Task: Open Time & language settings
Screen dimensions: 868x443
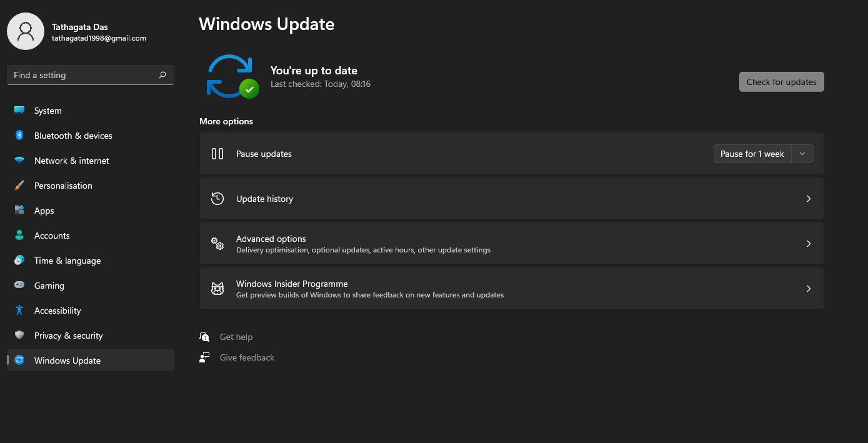Action: (91, 261)
